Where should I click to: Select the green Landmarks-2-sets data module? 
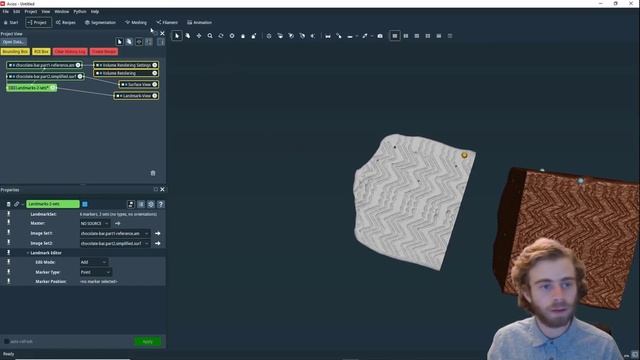(31, 88)
